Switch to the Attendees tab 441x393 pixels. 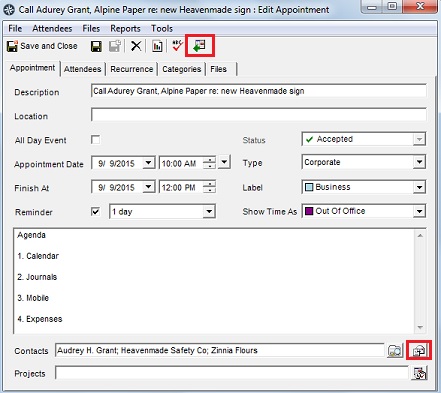(x=82, y=69)
